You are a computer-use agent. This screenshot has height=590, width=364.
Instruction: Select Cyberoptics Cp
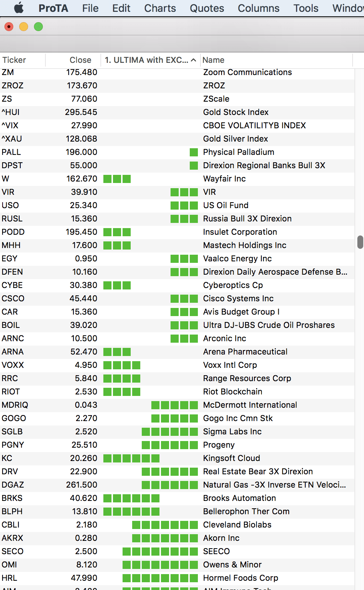pyautogui.click(x=233, y=285)
